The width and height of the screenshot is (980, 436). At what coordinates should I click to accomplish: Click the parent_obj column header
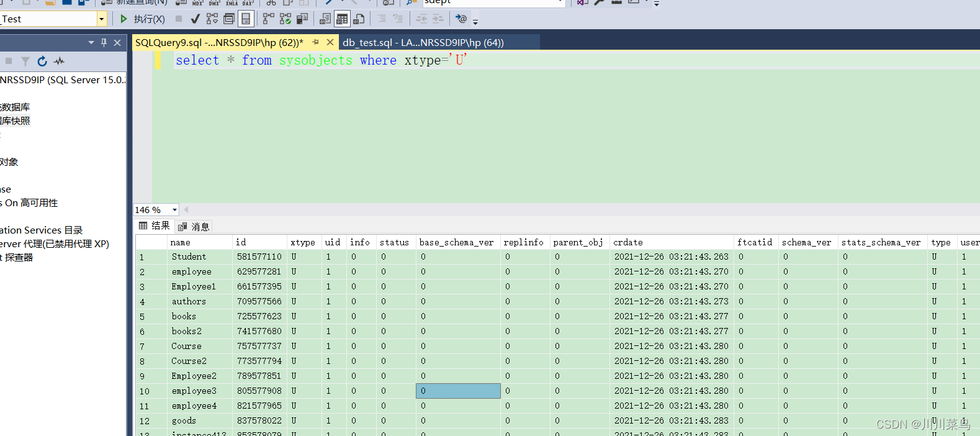[x=580, y=242]
